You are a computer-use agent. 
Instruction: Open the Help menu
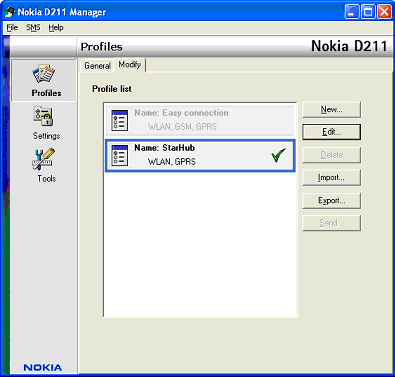tap(56, 28)
